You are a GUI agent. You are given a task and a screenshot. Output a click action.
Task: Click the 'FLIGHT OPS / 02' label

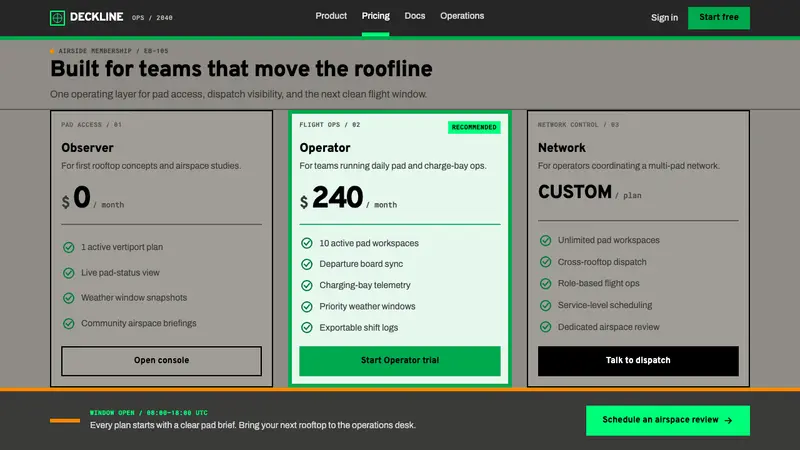[330, 124]
